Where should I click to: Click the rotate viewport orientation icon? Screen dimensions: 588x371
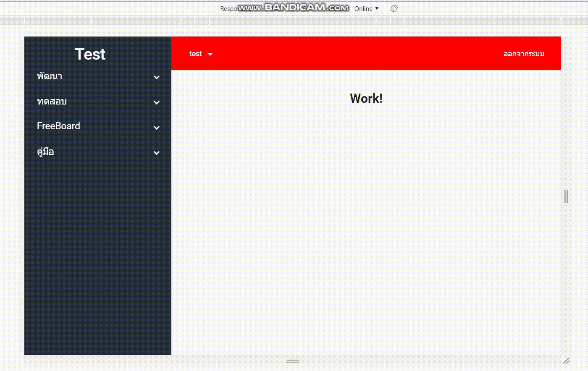(x=394, y=8)
